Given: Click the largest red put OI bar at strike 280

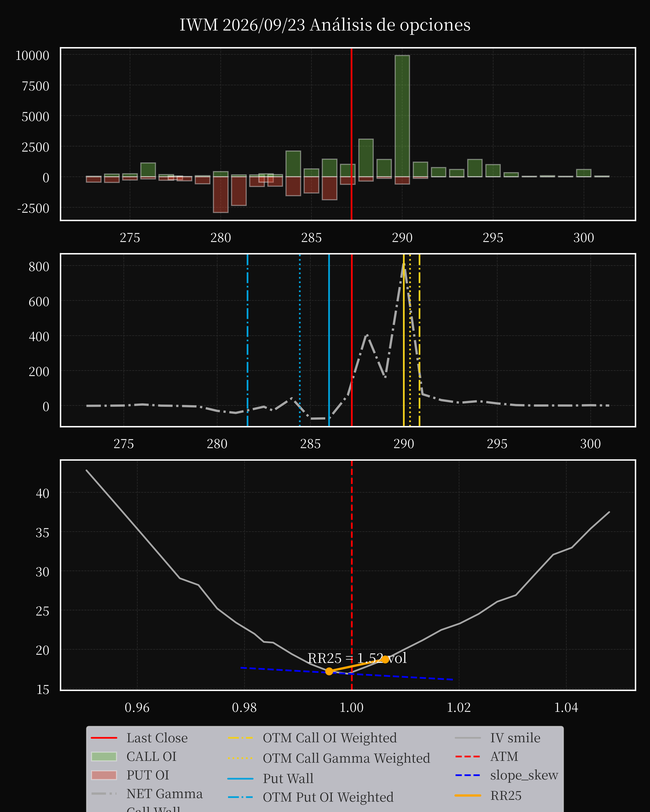Looking at the screenshot, I should tap(220, 194).
